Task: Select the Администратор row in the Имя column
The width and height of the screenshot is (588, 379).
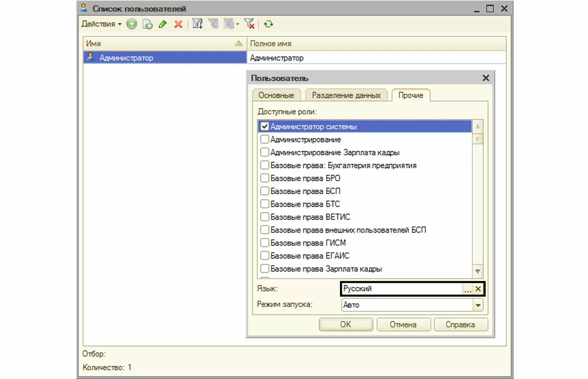Action: coord(165,58)
